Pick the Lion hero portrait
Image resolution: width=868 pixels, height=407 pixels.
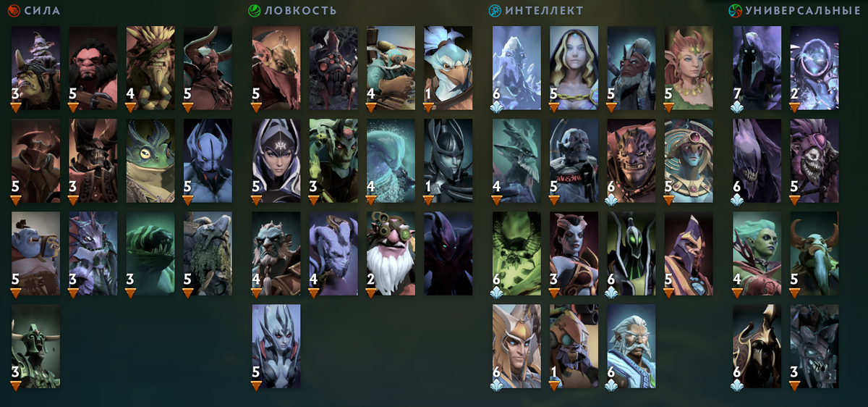click(x=631, y=161)
